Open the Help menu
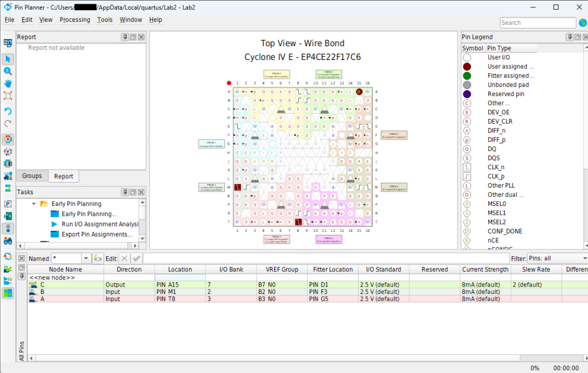This screenshot has width=588, height=373. tap(156, 20)
